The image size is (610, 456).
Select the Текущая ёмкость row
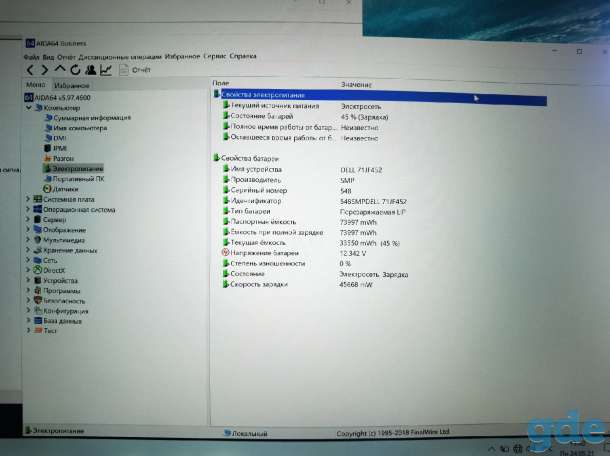311,243
